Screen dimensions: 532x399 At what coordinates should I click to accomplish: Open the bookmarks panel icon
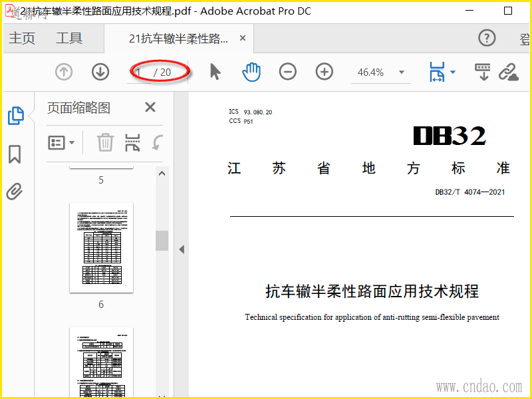point(14,154)
